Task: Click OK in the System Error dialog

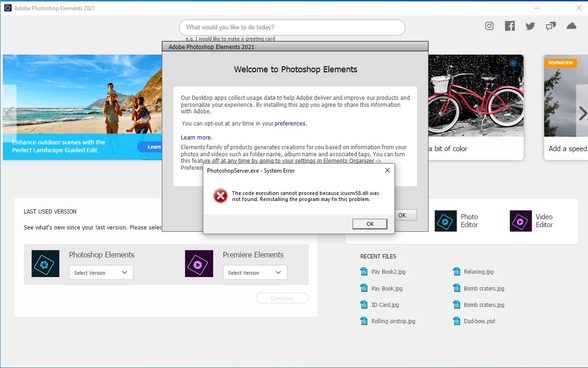Action: [x=370, y=224]
